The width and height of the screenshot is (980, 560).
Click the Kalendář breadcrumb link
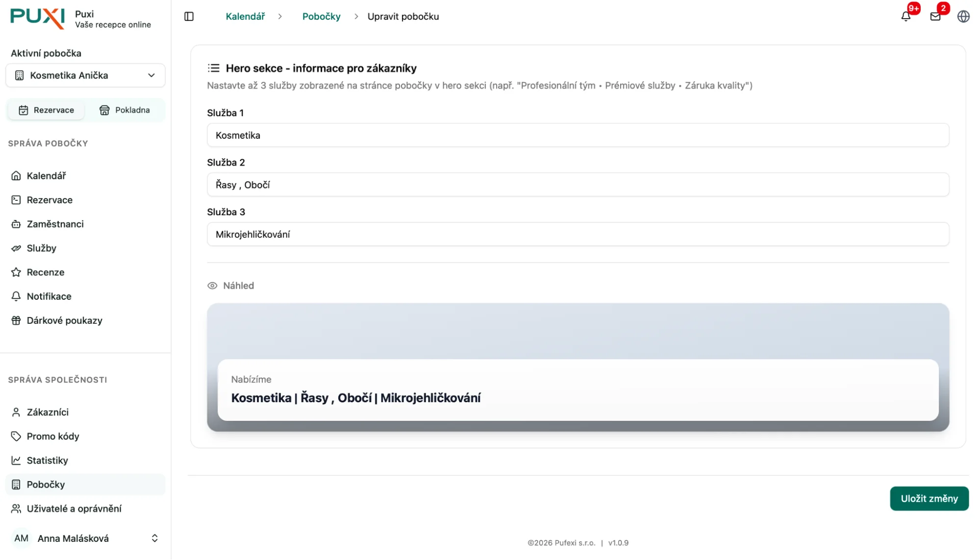tap(245, 17)
